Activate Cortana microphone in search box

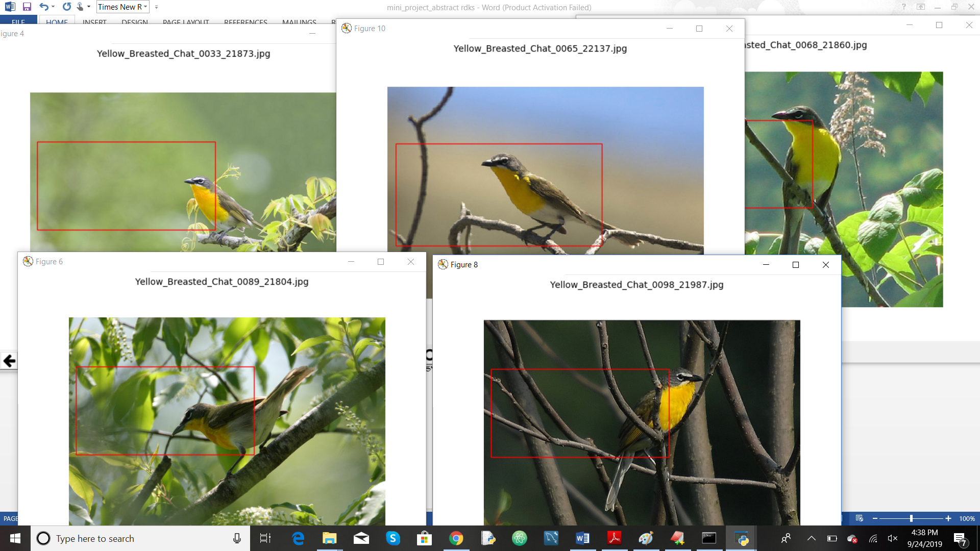pyautogui.click(x=237, y=538)
